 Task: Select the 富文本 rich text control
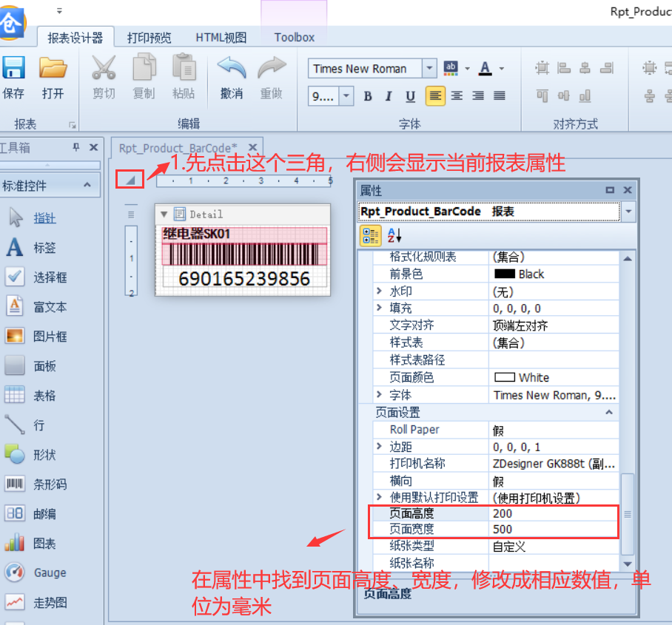(x=50, y=307)
